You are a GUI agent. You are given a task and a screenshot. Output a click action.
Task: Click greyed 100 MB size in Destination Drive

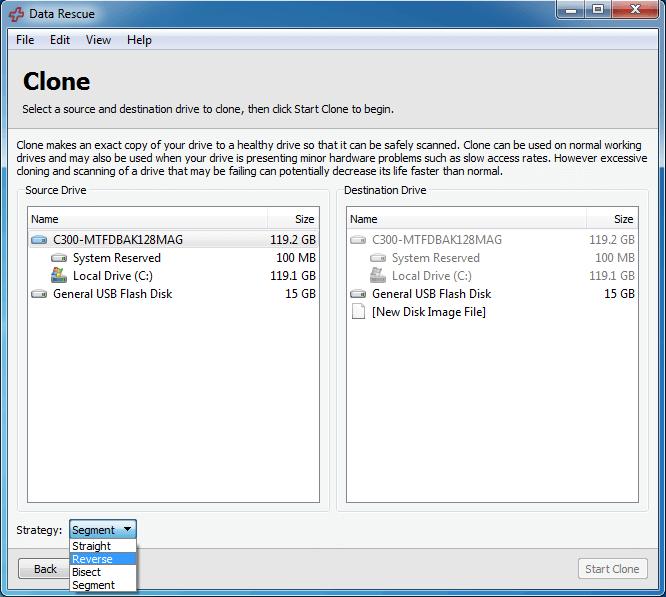(615, 258)
